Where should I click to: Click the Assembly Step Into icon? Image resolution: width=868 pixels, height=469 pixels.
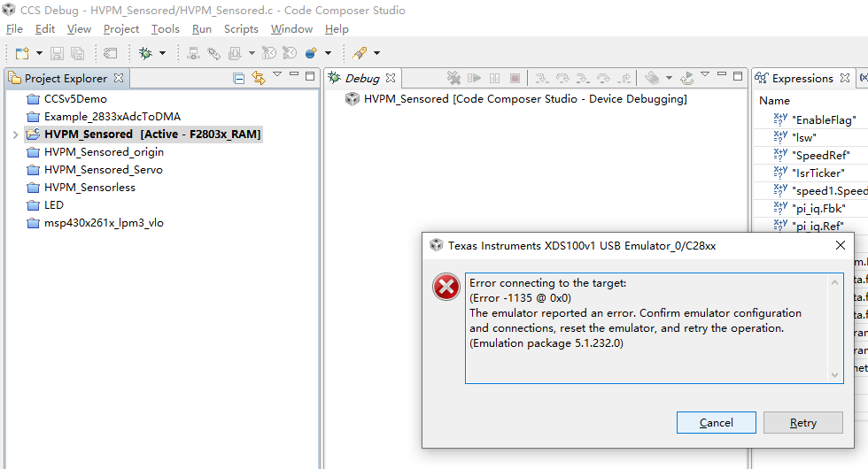tap(583, 79)
